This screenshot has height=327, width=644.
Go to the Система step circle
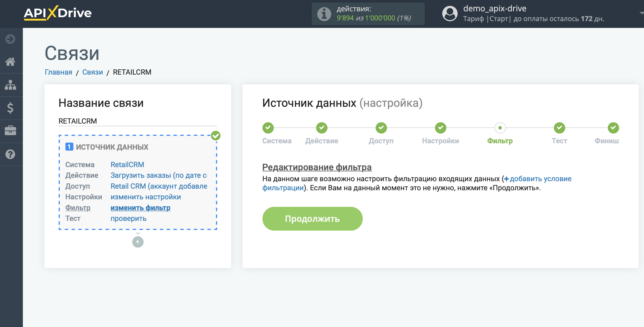(x=268, y=128)
